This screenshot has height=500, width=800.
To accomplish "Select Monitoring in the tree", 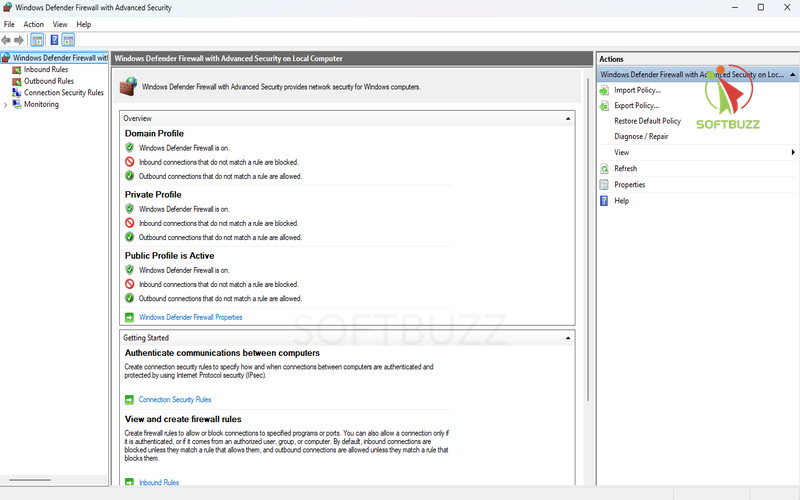I will click(41, 105).
